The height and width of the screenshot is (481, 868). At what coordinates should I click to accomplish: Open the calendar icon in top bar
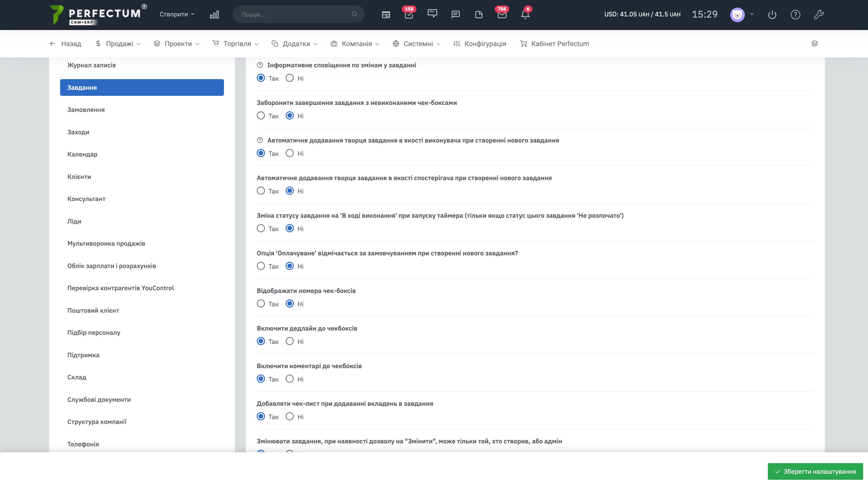(386, 15)
